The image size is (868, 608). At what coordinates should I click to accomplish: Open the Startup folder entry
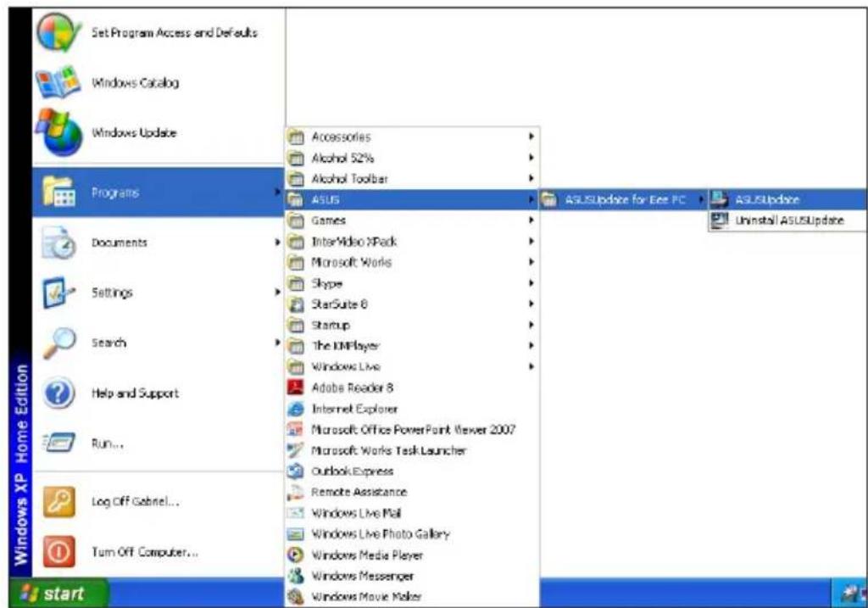point(413,325)
